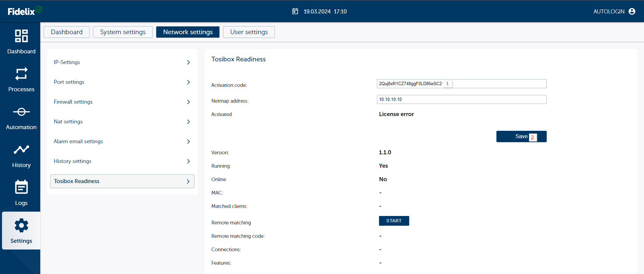Screen dimensions: 644x274
Task: Click the AUTOLOGIN user label
Action: coord(609,11)
